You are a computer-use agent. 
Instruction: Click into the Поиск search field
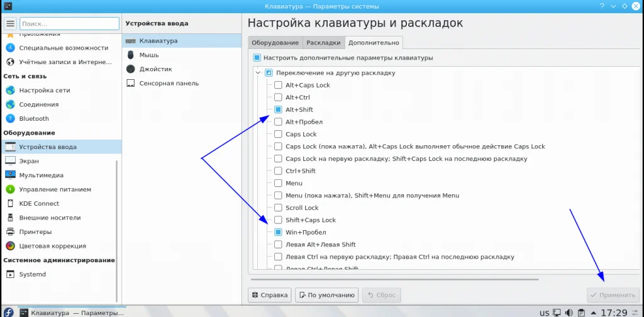pyautogui.click(x=69, y=24)
